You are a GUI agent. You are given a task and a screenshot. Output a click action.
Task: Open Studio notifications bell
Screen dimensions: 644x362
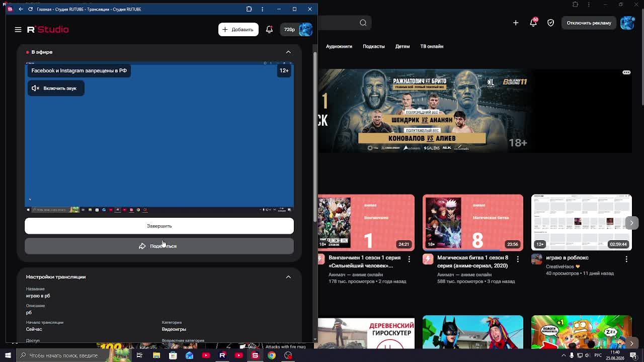coord(269,30)
